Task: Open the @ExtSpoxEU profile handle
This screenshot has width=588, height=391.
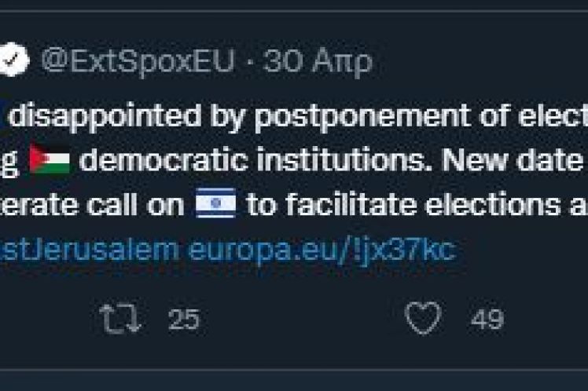Action: [x=138, y=62]
